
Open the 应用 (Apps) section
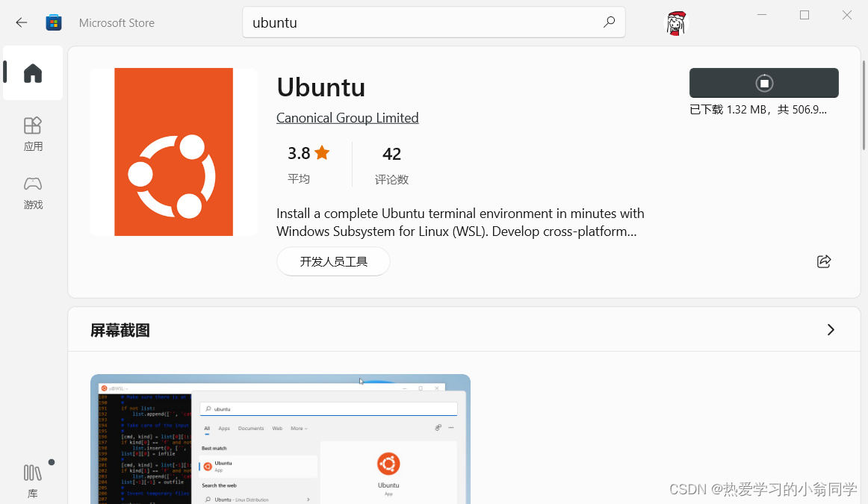coord(33,134)
